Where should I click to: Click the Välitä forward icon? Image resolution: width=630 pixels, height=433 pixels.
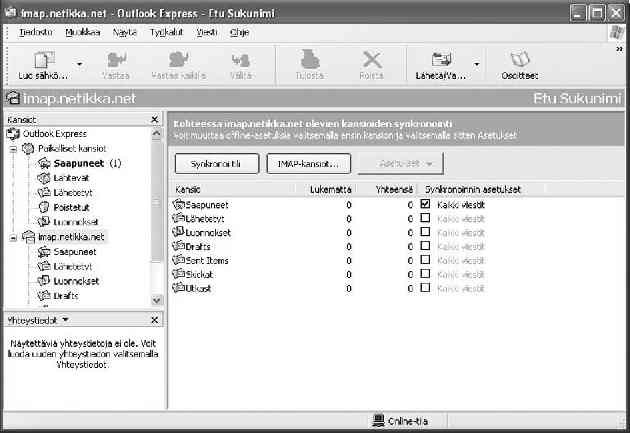[241, 61]
